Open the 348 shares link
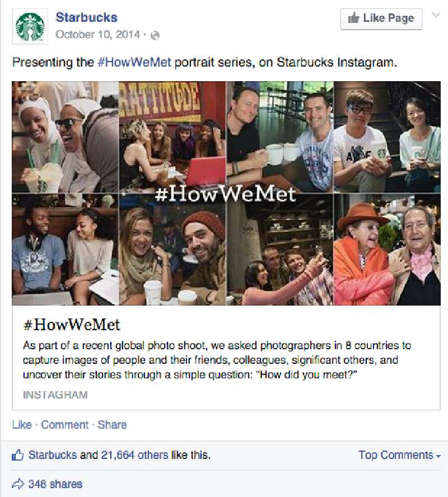This screenshot has width=448, height=497. [55, 484]
